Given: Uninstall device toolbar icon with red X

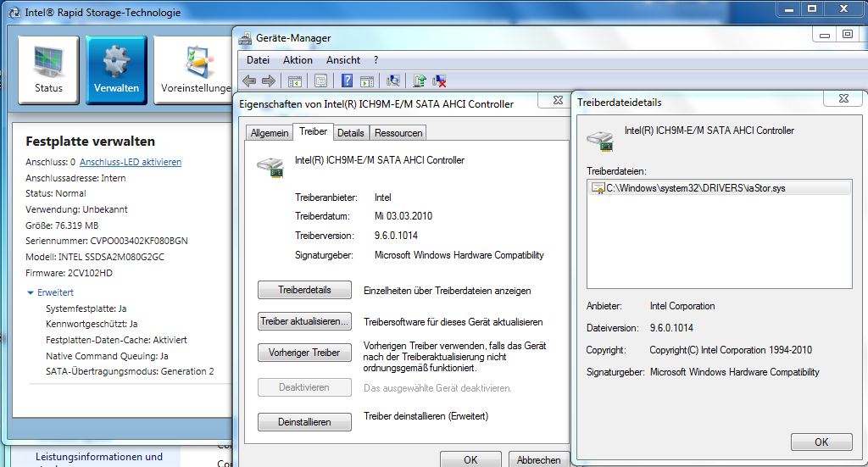Looking at the screenshot, I should pos(439,81).
